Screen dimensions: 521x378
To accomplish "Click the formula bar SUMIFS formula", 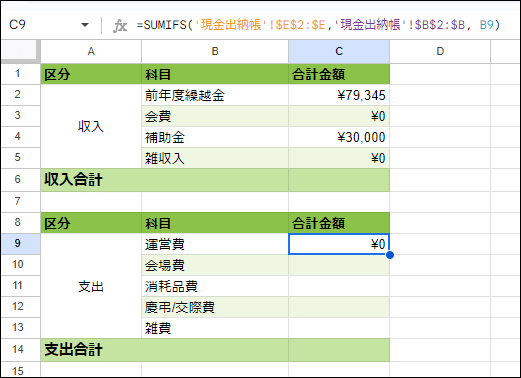I will 318,25.
